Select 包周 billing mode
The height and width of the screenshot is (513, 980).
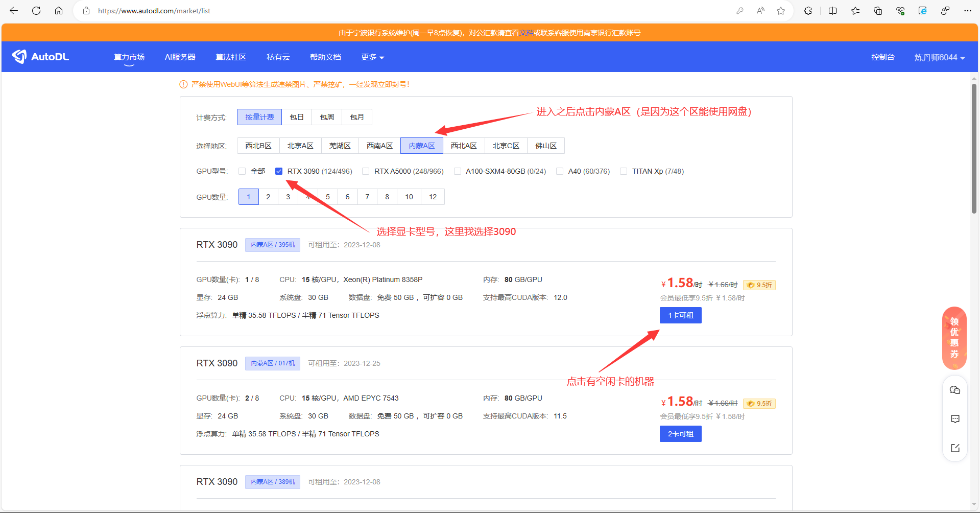[x=327, y=117]
